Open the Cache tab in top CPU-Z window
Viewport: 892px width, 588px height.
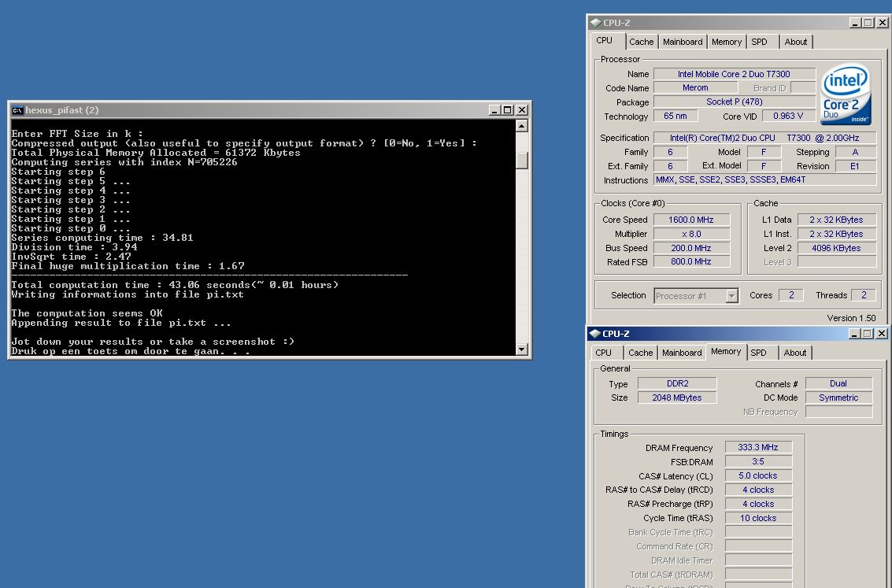pos(641,42)
